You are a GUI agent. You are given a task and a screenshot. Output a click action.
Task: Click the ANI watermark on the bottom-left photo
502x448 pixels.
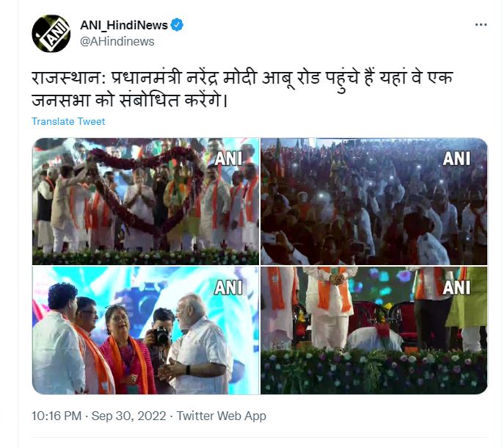(228, 287)
